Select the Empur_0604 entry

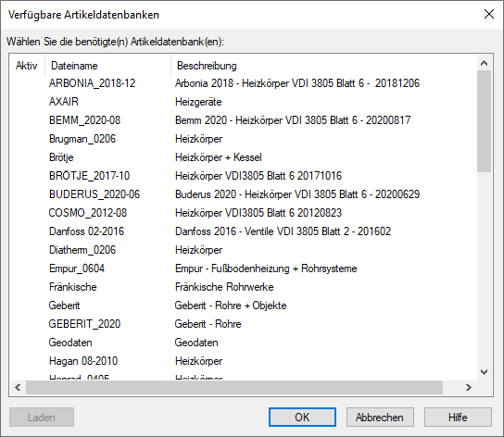77,268
